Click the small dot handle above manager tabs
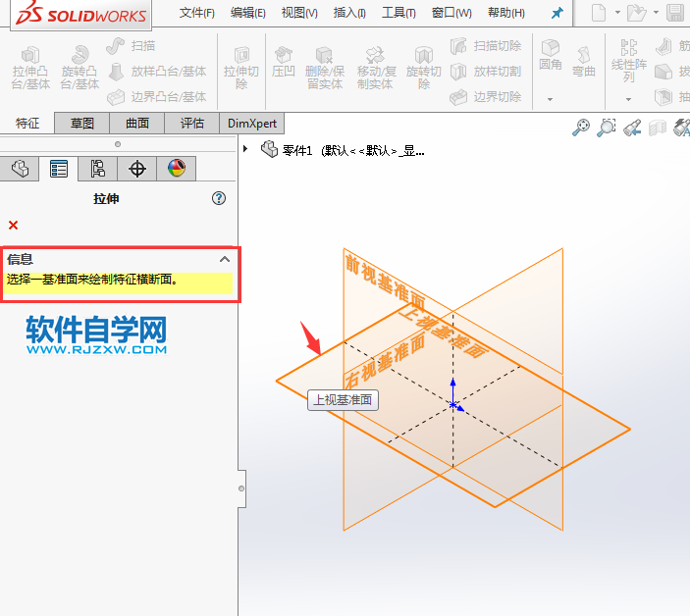 [118, 144]
